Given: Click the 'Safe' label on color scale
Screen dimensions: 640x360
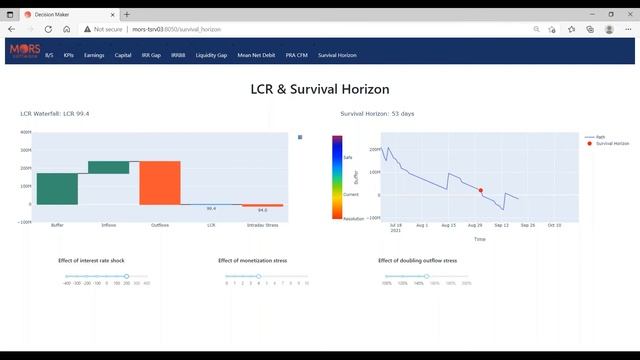Looking at the screenshot, I should point(348,158).
